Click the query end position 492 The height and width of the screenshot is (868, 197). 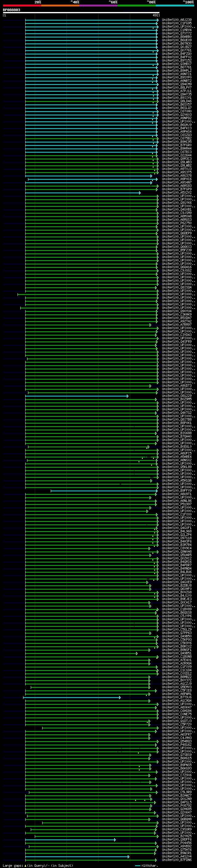click(155, 15)
